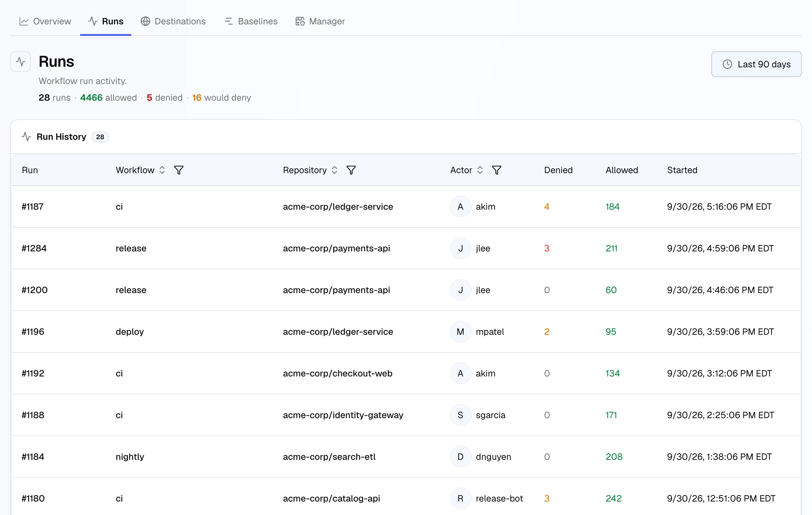
Task: Click start time 9/30/26, 5:16:06 PM EDT
Action: (719, 207)
